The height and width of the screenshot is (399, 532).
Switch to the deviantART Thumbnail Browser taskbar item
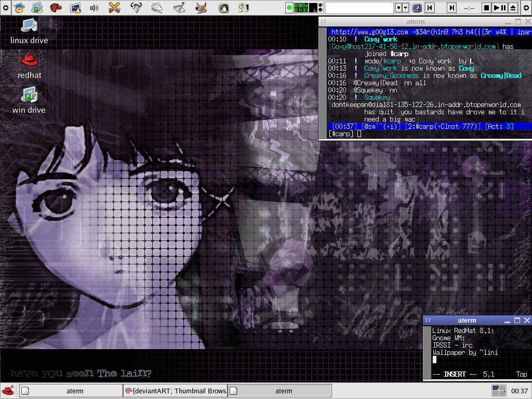tap(176, 391)
